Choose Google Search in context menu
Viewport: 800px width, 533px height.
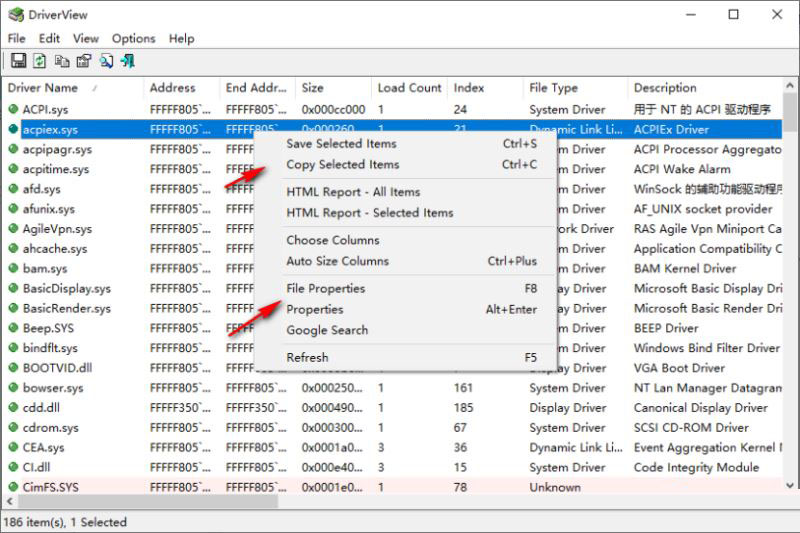point(406,331)
